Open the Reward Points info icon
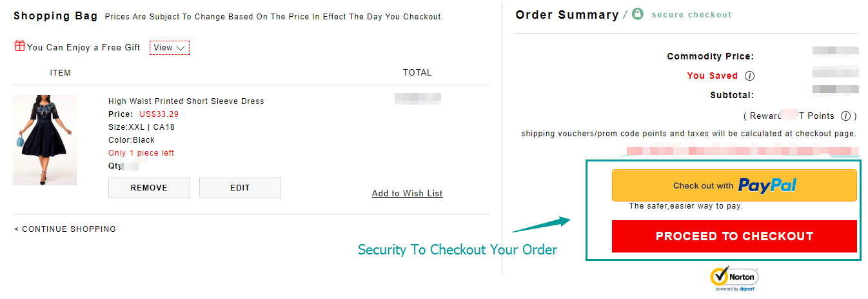This screenshot has width=868, height=299. [846, 116]
